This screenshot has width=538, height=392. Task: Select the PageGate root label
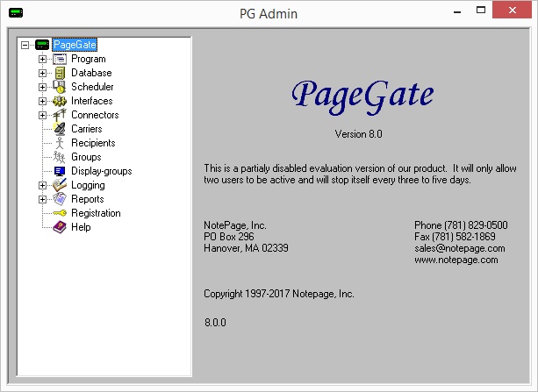(75, 45)
